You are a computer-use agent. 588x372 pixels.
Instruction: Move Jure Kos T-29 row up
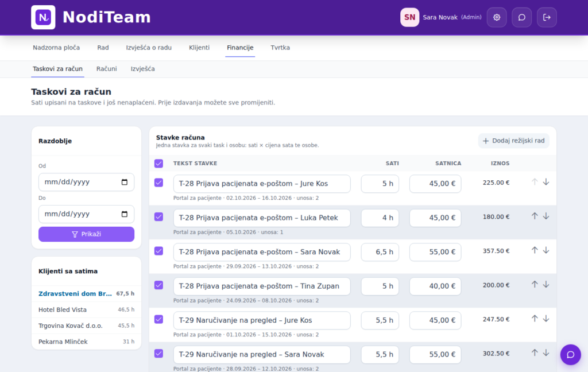pyautogui.click(x=535, y=319)
